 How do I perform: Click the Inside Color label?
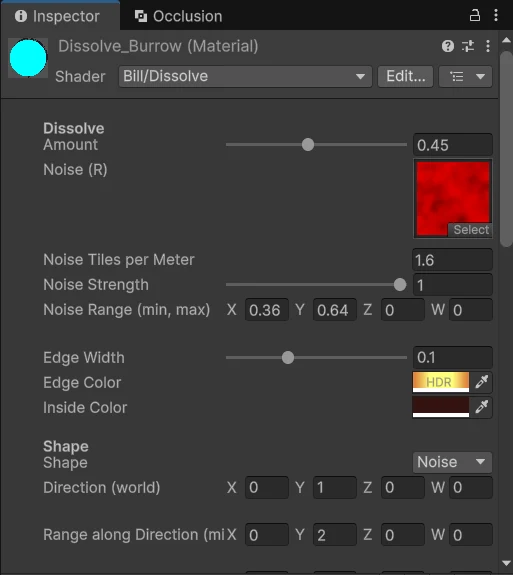click(x=85, y=407)
